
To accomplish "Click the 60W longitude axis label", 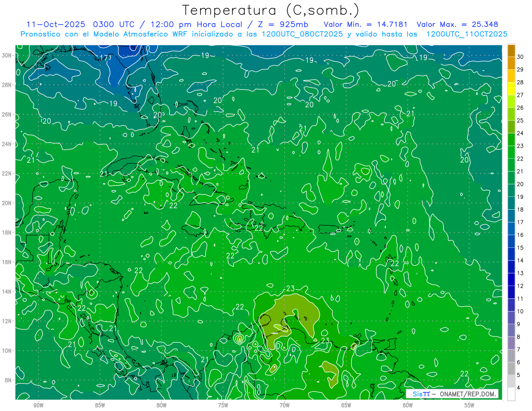I will pos(407,405).
